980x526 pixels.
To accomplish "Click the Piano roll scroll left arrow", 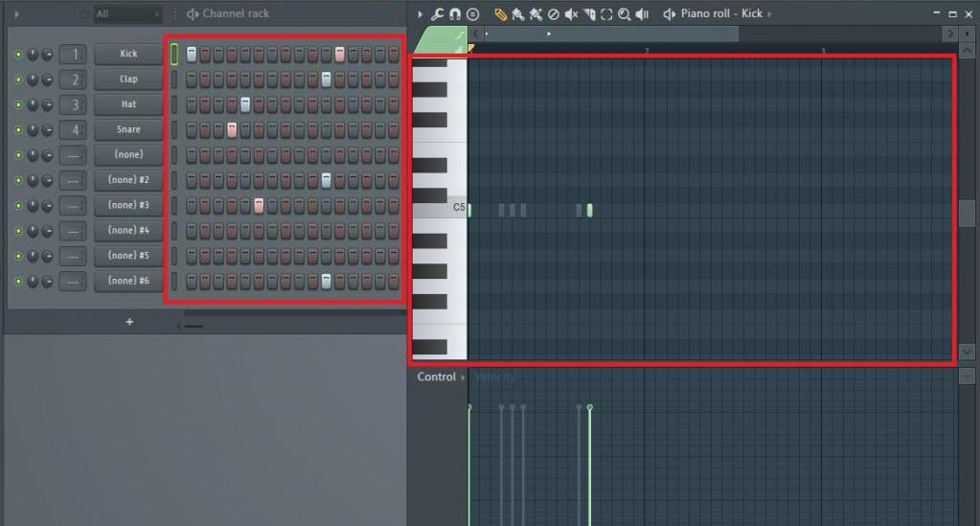I will tap(476, 34).
